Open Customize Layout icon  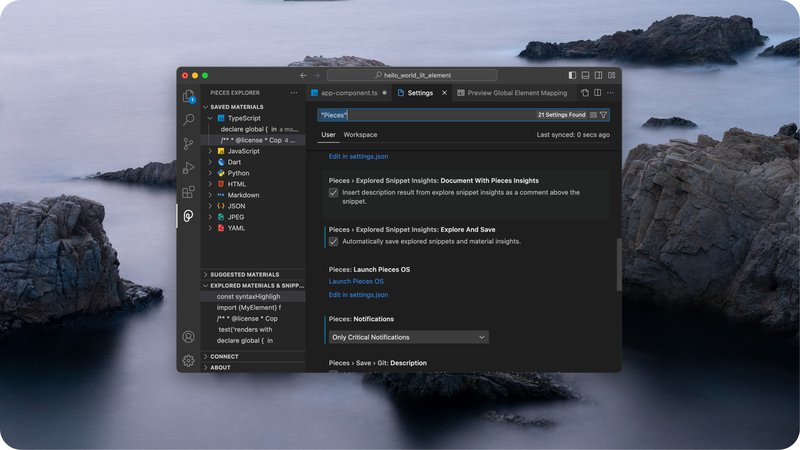[611, 76]
